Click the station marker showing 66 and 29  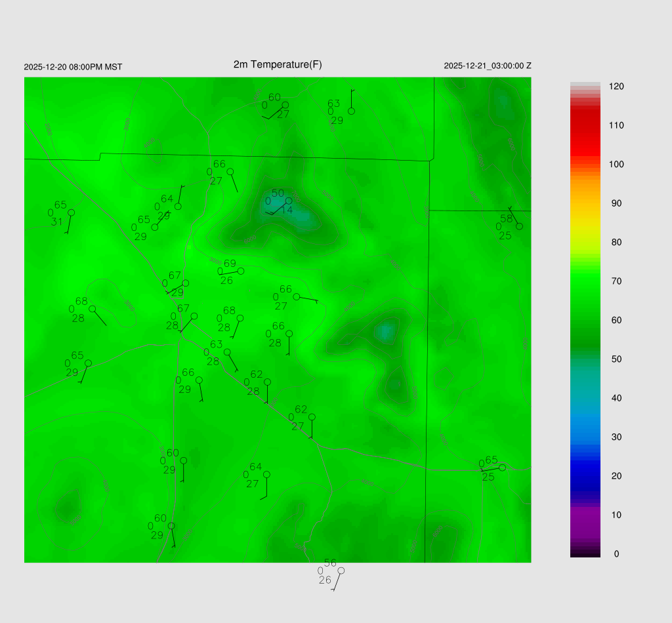pyautogui.click(x=199, y=380)
